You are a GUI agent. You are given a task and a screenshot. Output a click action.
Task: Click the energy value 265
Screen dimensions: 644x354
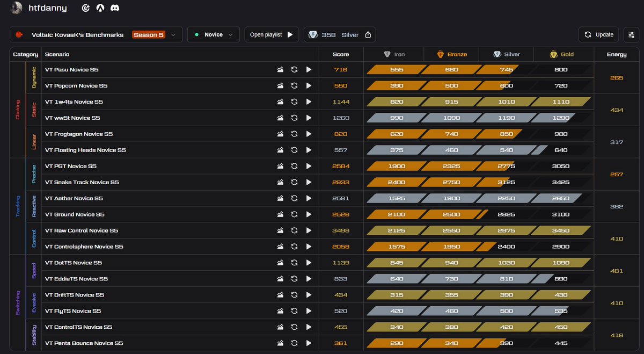[x=617, y=78]
